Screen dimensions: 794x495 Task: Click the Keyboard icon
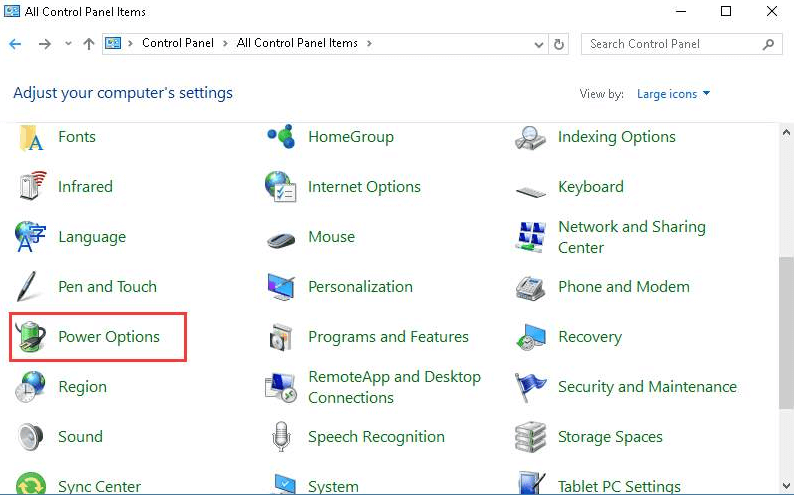tap(530, 191)
